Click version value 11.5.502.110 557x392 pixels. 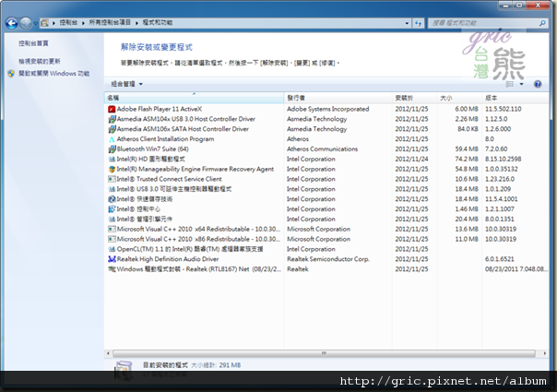[x=504, y=109]
